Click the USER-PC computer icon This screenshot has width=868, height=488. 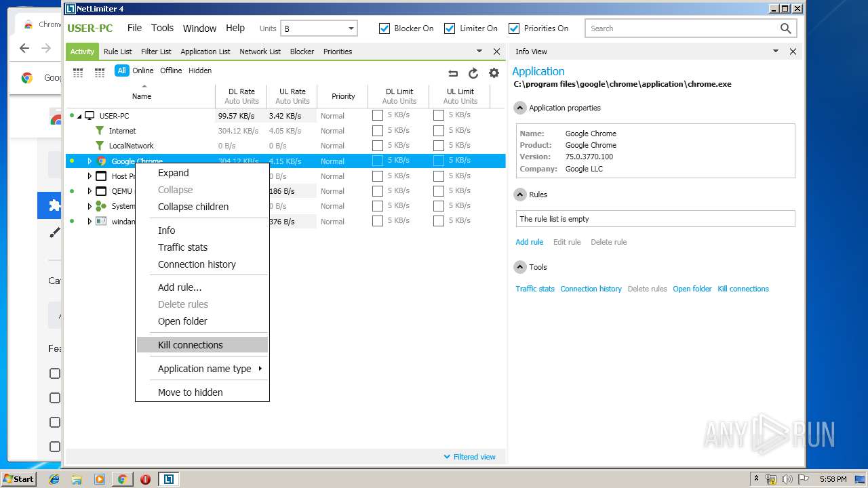90,116
